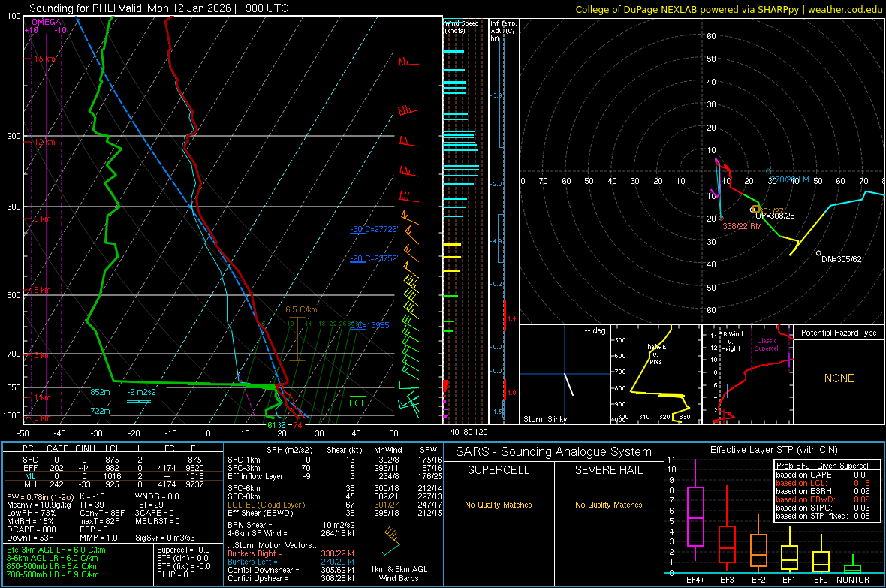Image resolution: width=886 pixels, height=588 pixels.
Task: Click the '722m' label near the surface
Action: [100, 411]
